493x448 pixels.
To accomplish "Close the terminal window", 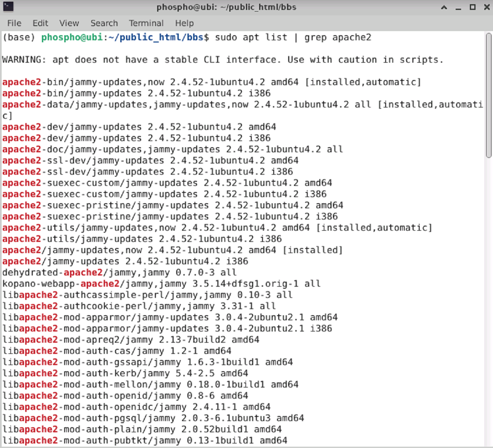I will (x=487, y=7).
